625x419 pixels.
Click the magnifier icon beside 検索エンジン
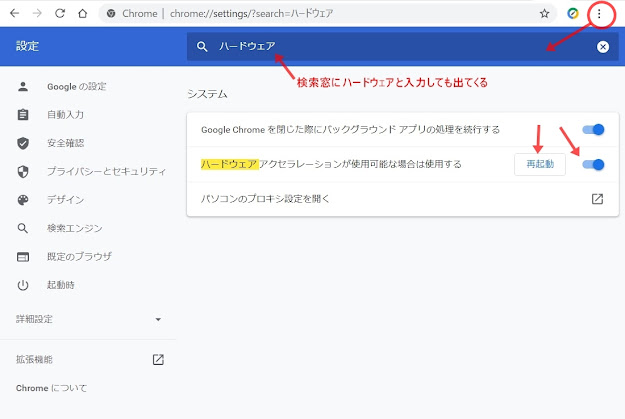(23, 228)
